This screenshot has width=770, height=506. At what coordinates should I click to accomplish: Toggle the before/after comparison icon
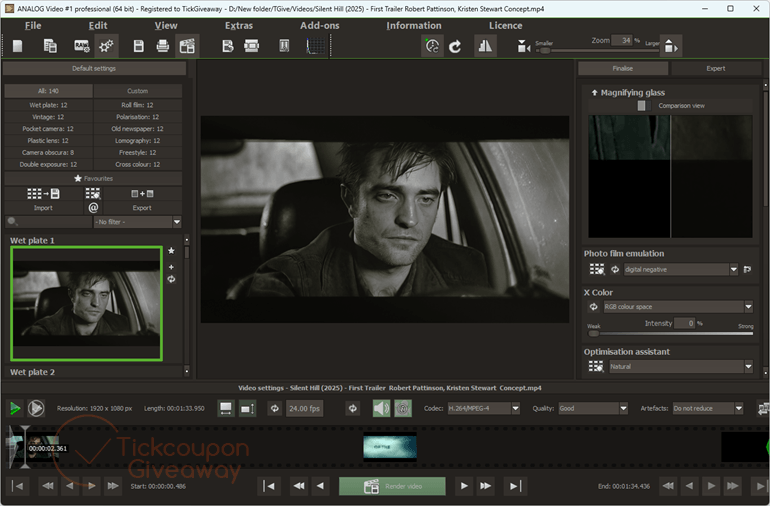tap(485, 46)
